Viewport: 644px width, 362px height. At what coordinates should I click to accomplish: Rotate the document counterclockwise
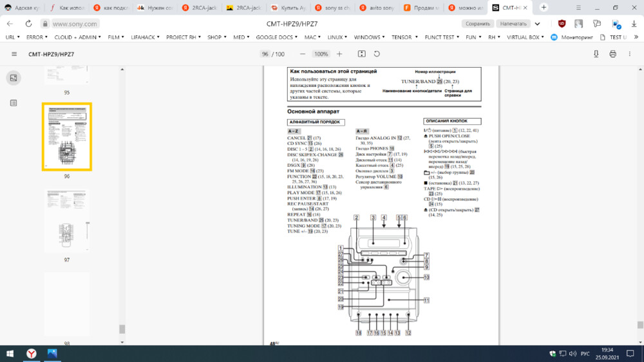point(377,54)
